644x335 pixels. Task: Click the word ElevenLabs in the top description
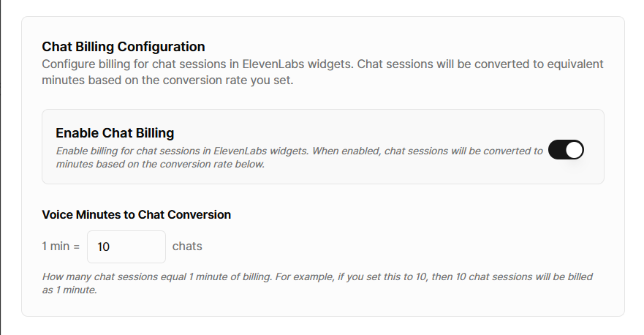click(273, 64)
